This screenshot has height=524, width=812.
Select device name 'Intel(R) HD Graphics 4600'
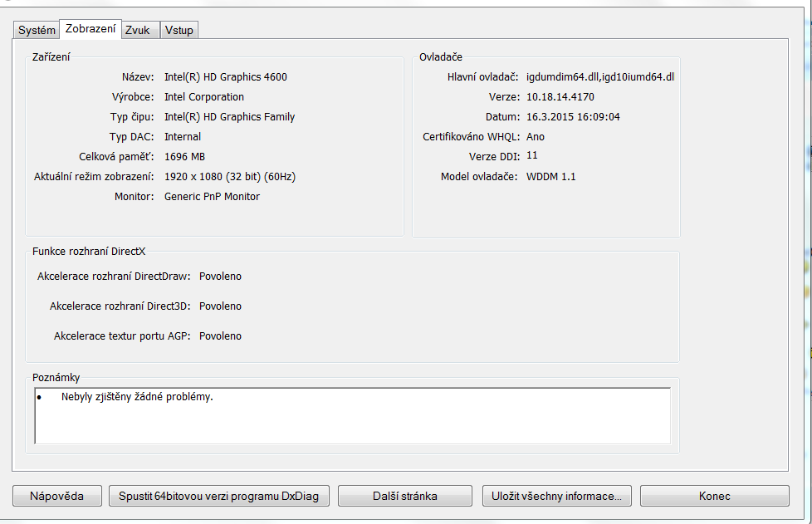tap(226, 77)
